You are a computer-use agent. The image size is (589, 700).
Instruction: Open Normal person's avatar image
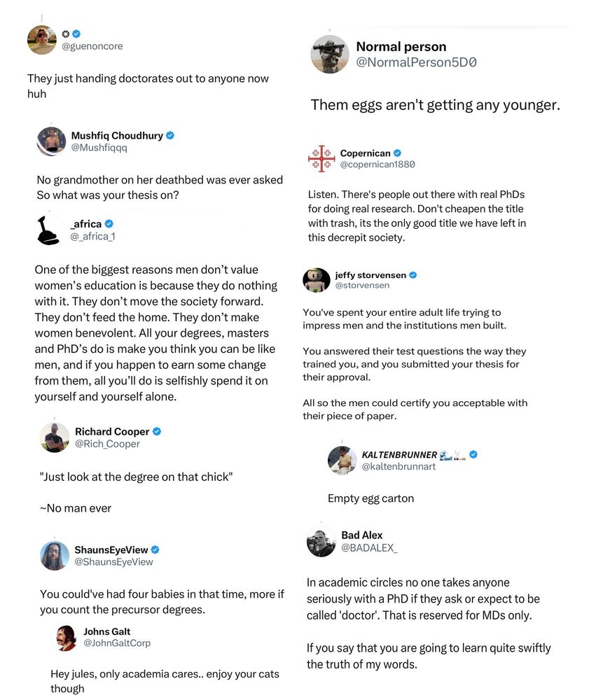(x=330, y=55)
